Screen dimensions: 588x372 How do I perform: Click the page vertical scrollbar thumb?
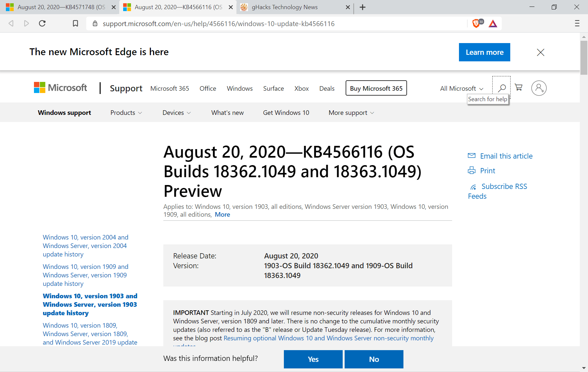[584, 58]
